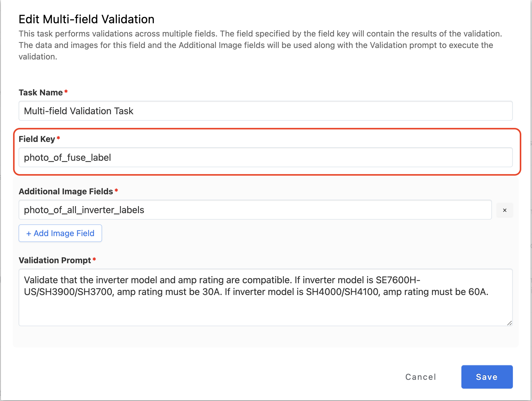
Task: Grab the Validation Prompt resize handle
Action: click(509, 323)
